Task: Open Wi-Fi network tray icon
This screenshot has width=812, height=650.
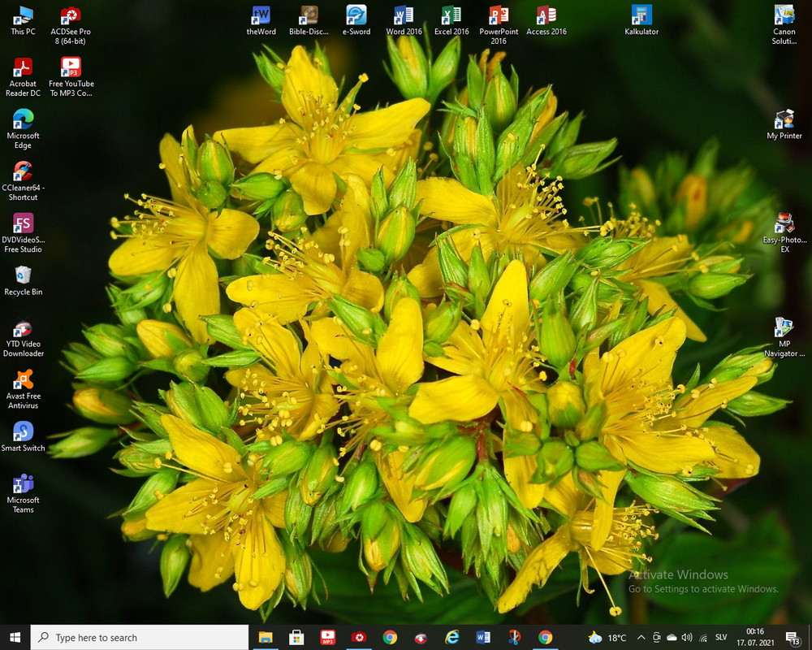Action: (703, 638)
